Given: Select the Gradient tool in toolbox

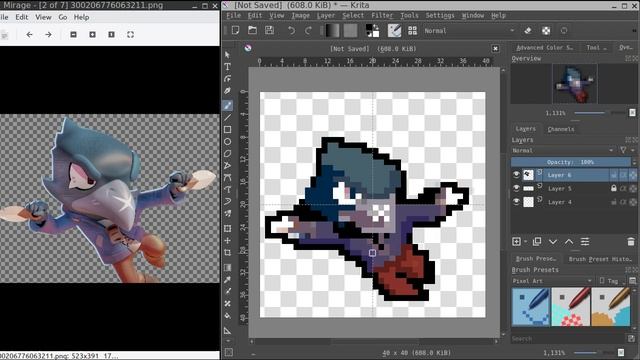Looking at the screenshot, I should [227, 268].
